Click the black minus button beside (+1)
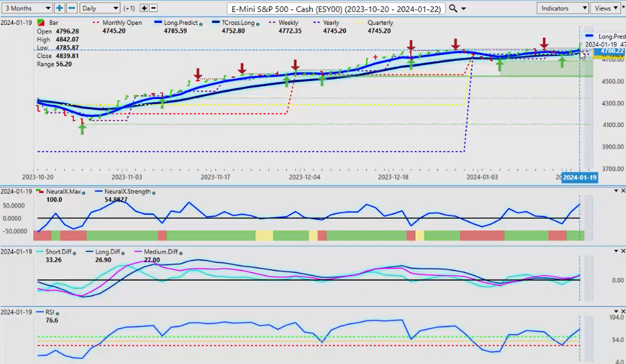 (x=153, y=8)
